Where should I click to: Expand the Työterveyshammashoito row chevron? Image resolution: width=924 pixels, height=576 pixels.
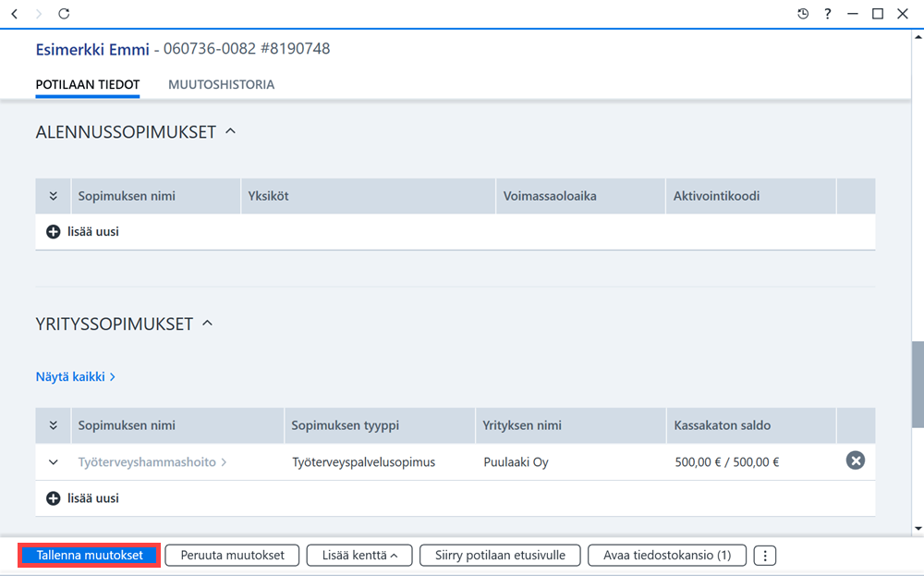click(x=53, y=462)
